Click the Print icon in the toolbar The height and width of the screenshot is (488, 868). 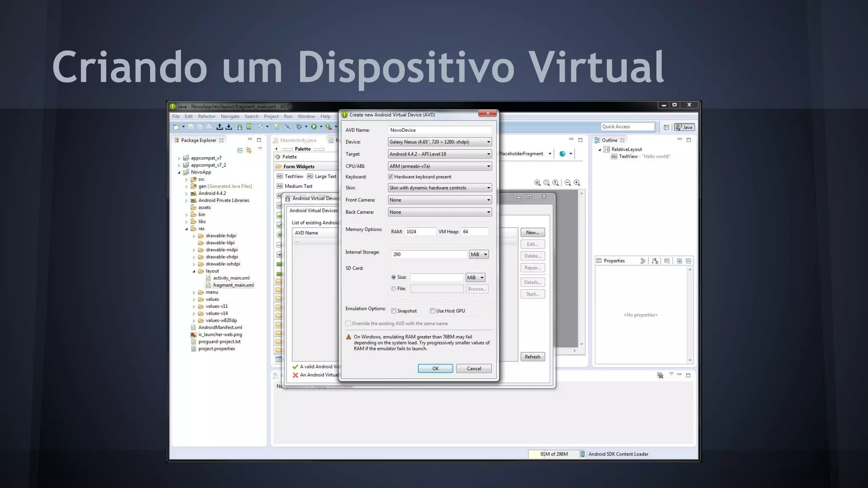point(209,127)
